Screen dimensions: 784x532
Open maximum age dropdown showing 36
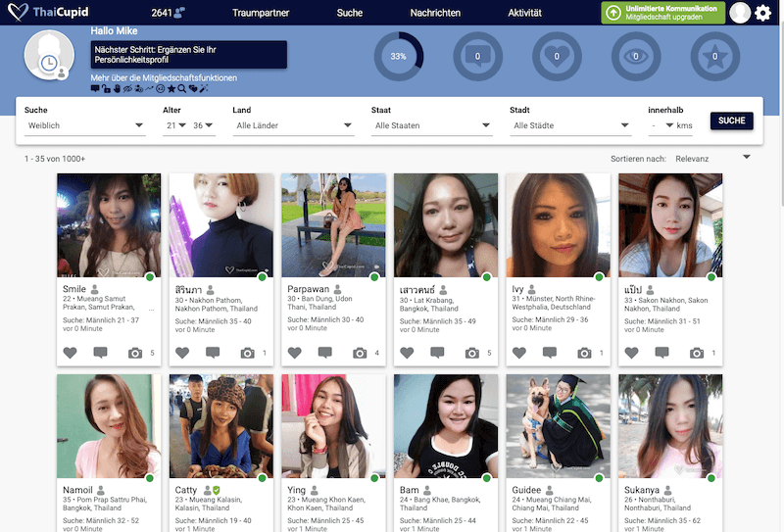click(x=203, y=125)
